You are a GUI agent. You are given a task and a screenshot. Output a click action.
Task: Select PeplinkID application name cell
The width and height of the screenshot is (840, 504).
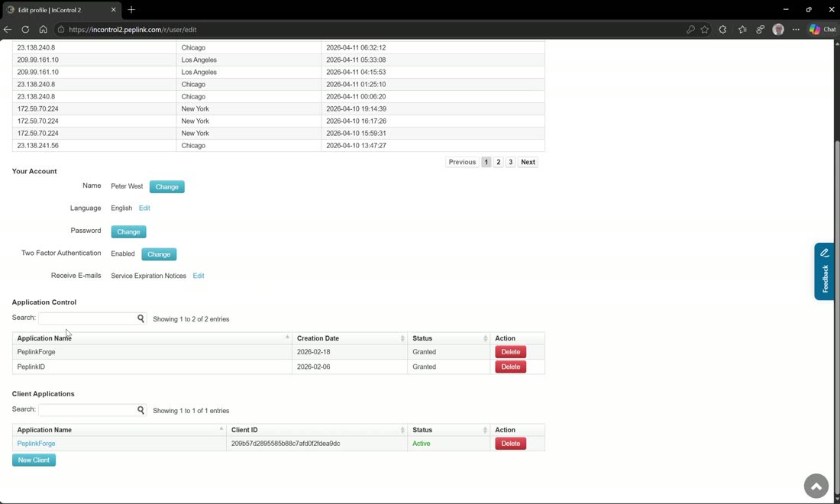click(x=152, y=367)
